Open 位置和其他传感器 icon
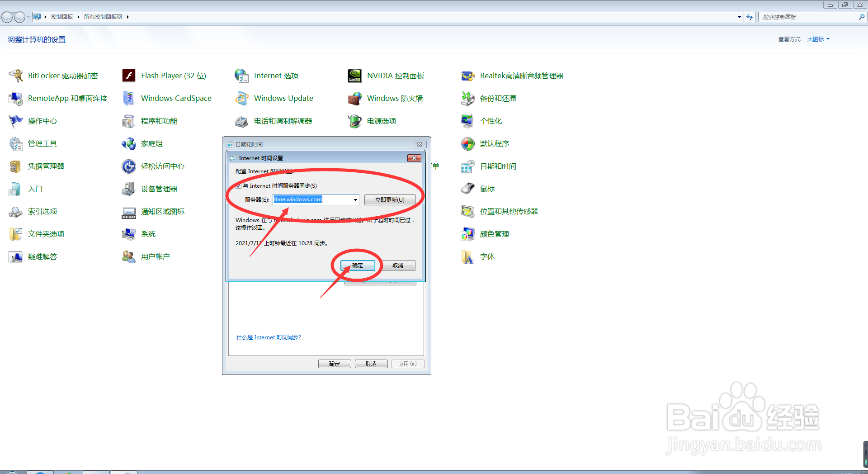 468,211
